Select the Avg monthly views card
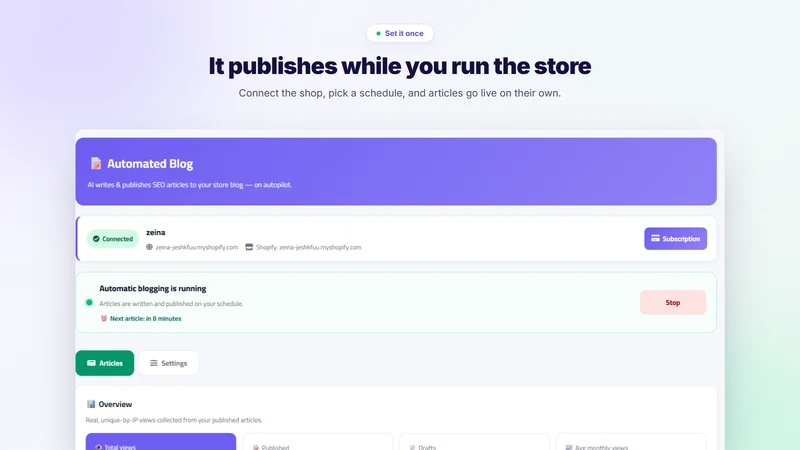 pyautogui.click(x=631, y=442)
